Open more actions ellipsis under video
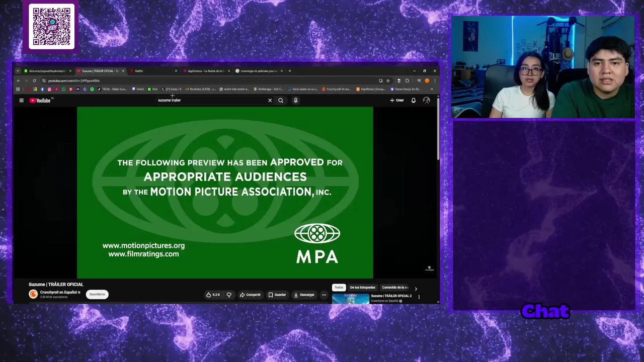 pyautogui.click(x=324, y=295)
